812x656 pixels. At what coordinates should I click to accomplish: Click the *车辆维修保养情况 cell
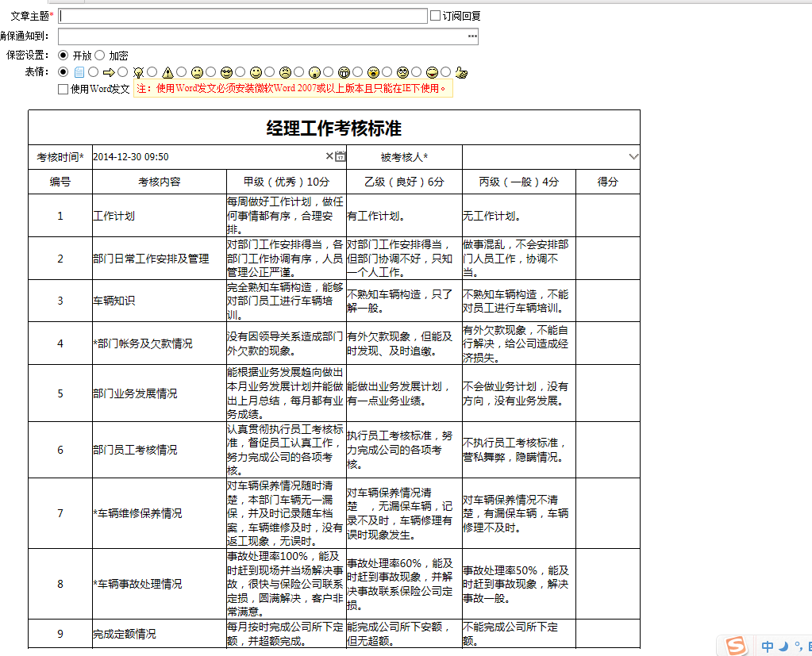(160, 513)
